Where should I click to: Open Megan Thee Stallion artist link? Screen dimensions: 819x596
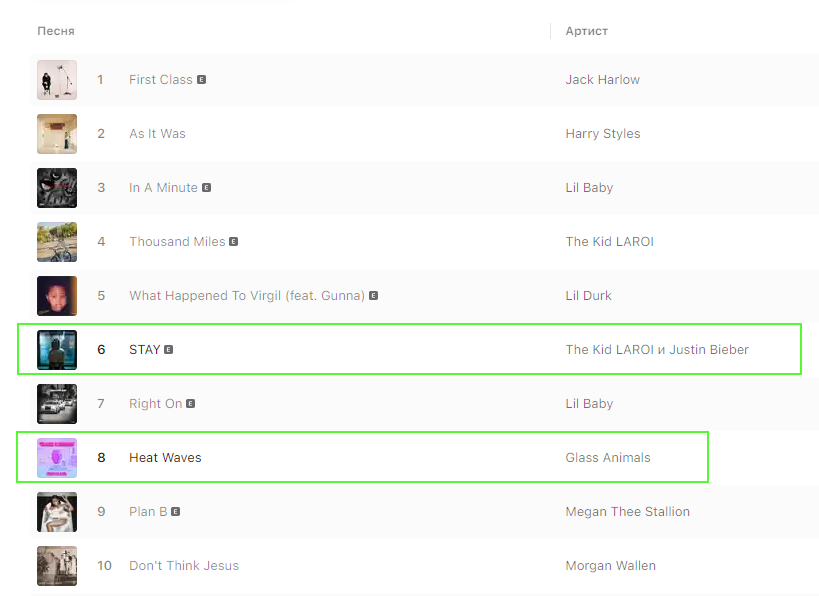point(627,512)
